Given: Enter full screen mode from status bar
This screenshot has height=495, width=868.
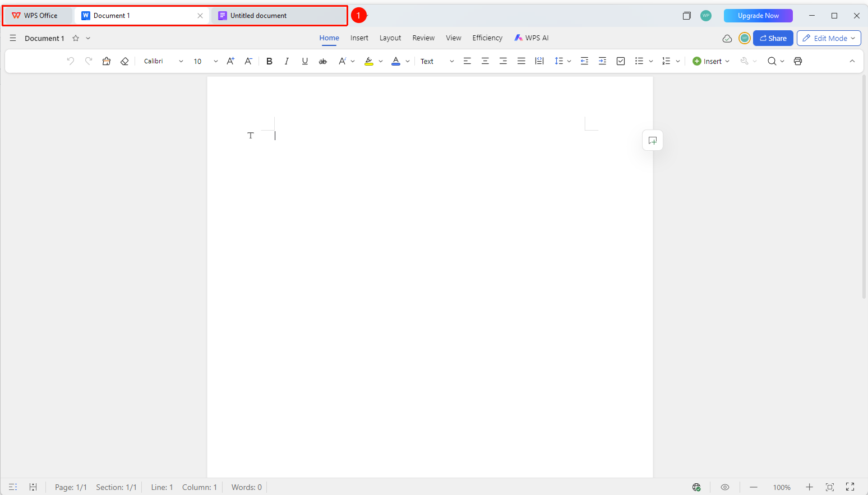Looking at the screenshot, I should [850, 487].
